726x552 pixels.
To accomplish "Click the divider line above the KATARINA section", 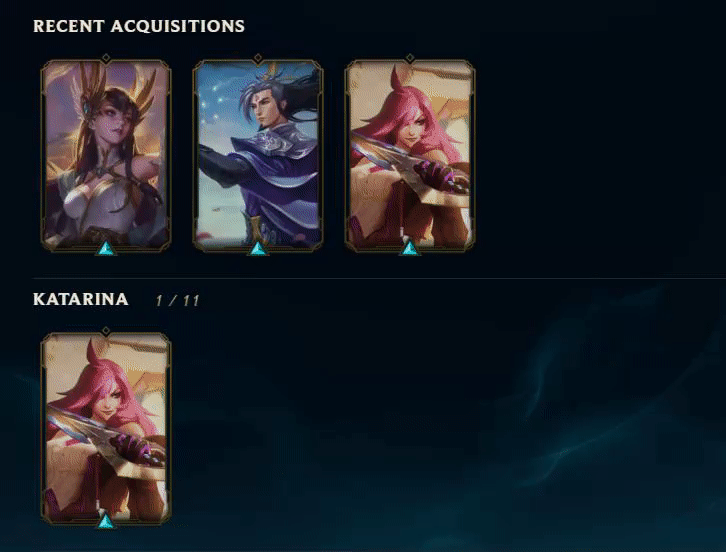I will point(379,279).
